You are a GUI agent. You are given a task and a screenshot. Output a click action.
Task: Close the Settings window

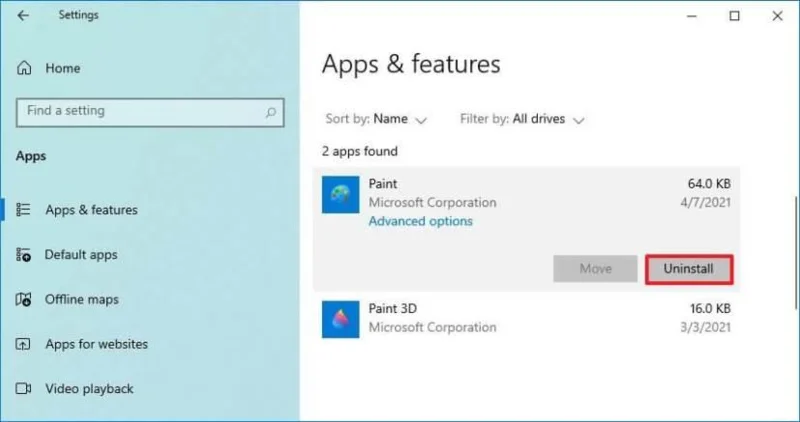point(778,16)
